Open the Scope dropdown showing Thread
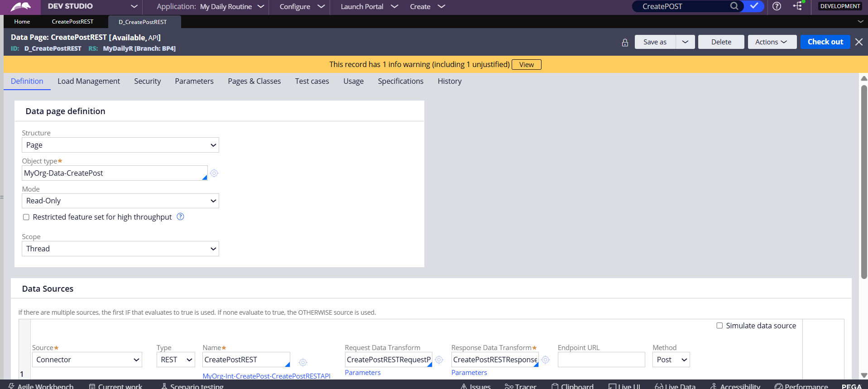This screenshot has height=389, width=868. pos(120,249)
